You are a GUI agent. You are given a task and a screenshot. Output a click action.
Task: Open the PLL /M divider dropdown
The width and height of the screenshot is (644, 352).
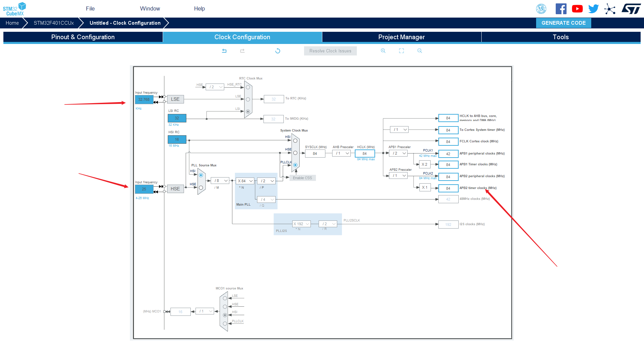(x=220, y=181)
